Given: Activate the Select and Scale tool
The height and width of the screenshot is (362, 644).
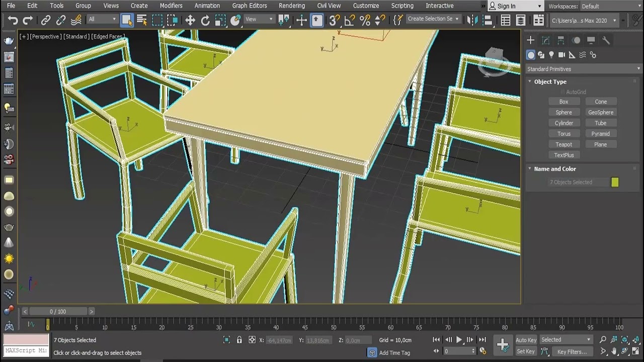Looking at the screenshot, I should click(x=220, y=20).
